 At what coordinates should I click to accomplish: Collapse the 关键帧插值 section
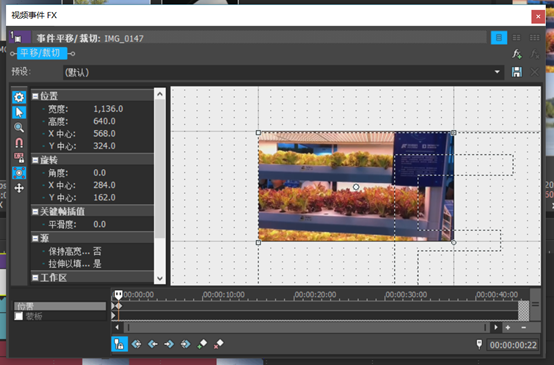pos(35,211)
